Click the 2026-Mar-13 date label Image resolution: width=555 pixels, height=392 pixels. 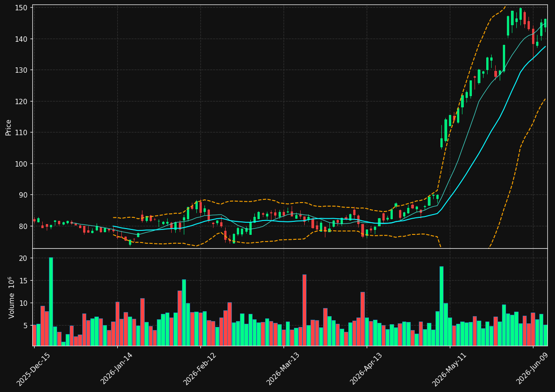[x=283, y=369]
